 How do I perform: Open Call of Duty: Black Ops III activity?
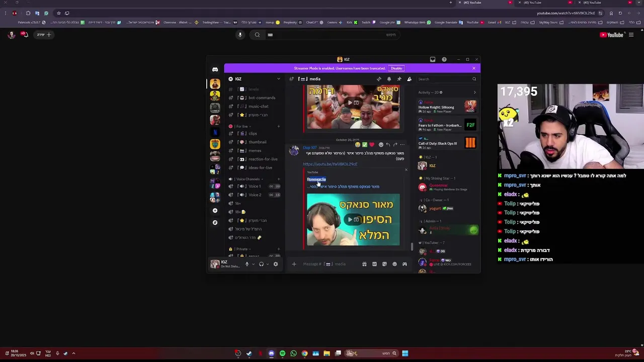pos(447,143)
